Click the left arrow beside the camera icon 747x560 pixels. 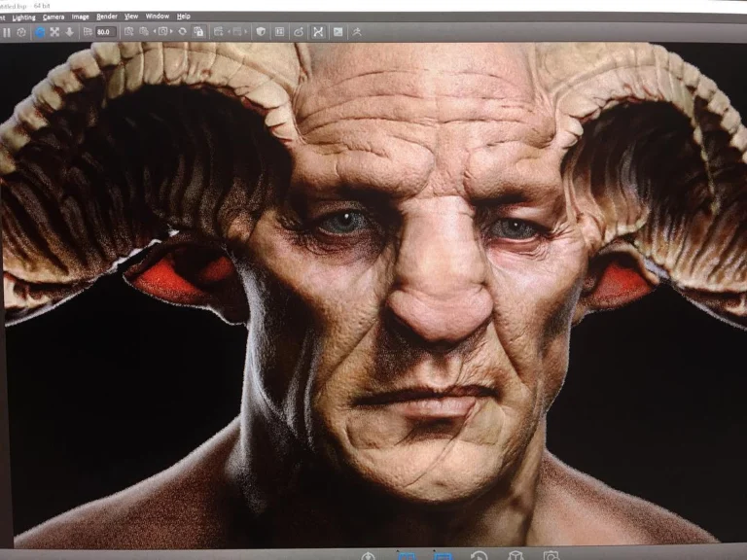point(155,32)
